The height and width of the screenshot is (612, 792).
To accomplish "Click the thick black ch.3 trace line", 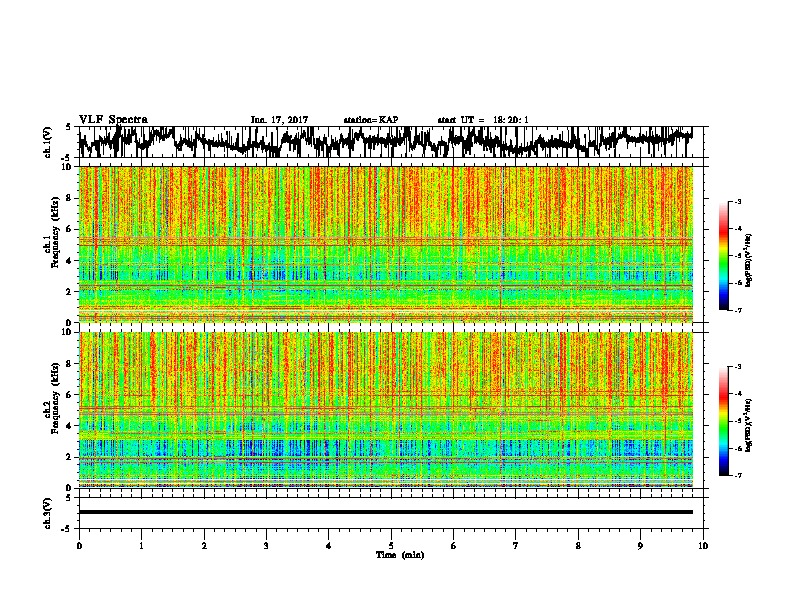I will 386,512.
